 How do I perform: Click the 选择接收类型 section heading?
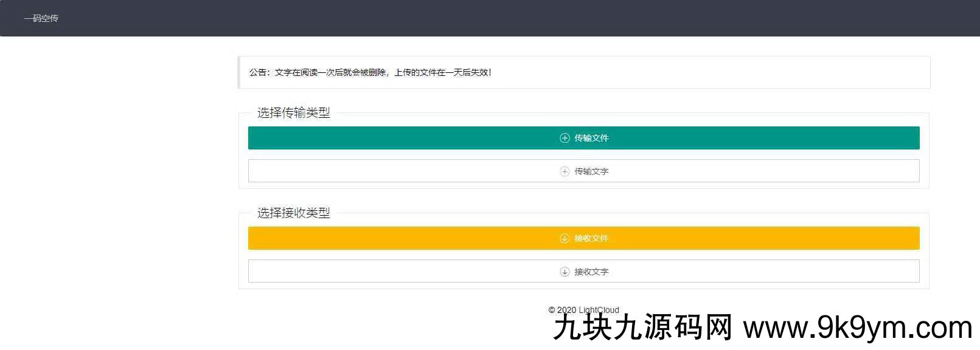pyautogui.click(x=293, y=213)
